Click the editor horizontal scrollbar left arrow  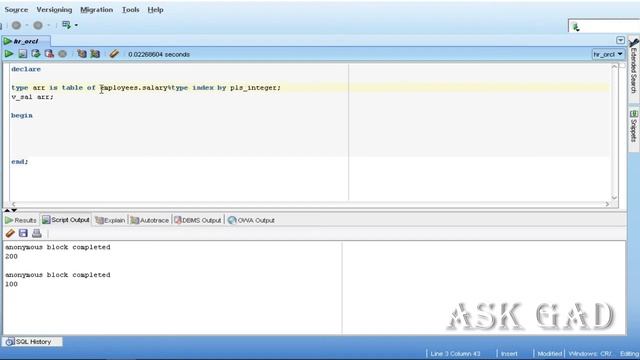pos(13,204)
